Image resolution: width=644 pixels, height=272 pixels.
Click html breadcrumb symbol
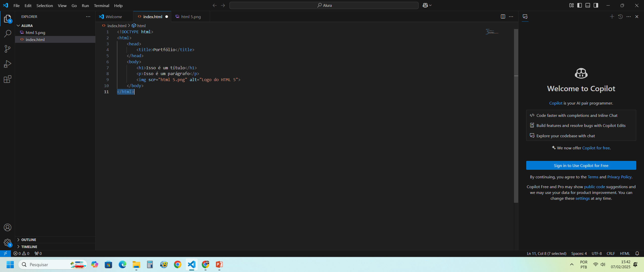click(x=139, y=26)
